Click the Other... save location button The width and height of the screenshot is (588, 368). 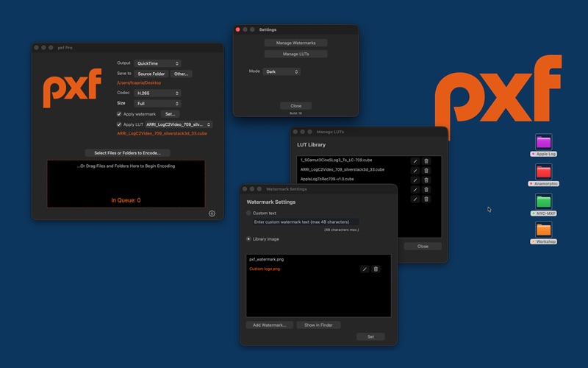coord(181,74)
